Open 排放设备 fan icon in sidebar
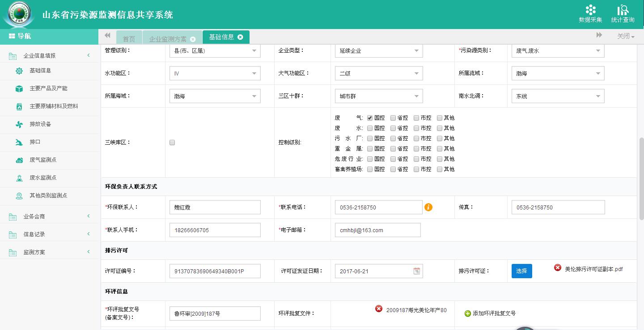Image resolution: width=644 pixels, height=330 pixels. [x=19, y=125]
